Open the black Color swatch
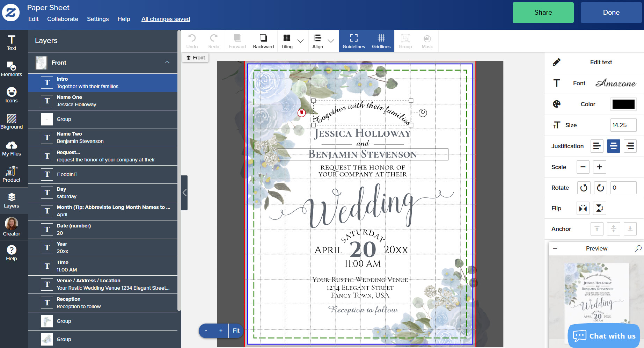The width and height of the screenshot is (644, 348). (x=623, y=104)
